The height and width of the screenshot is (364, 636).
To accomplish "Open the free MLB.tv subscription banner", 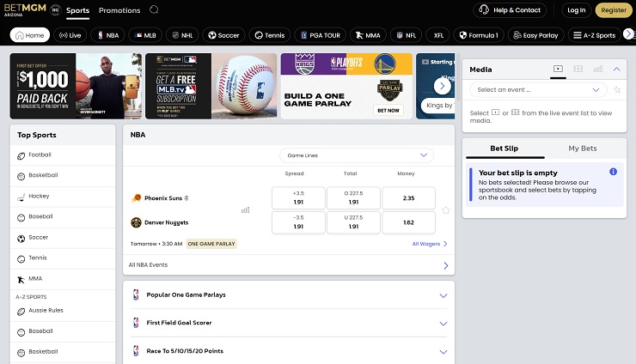I will (x=211, y=86).
